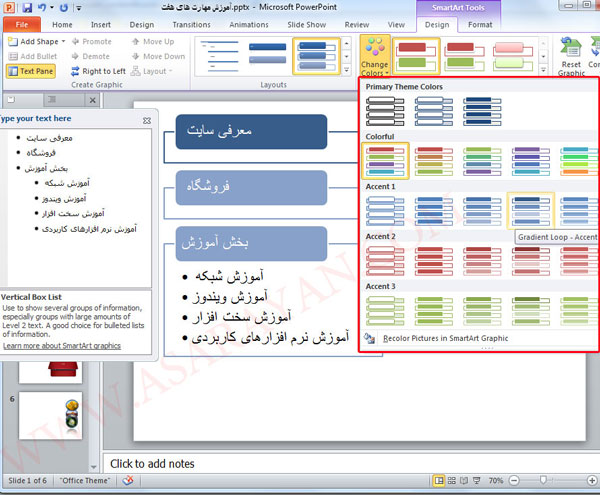Pick first Colorful color scheme swatch
This screenshot has width=600, height=495.
click(x=385, y=160)
